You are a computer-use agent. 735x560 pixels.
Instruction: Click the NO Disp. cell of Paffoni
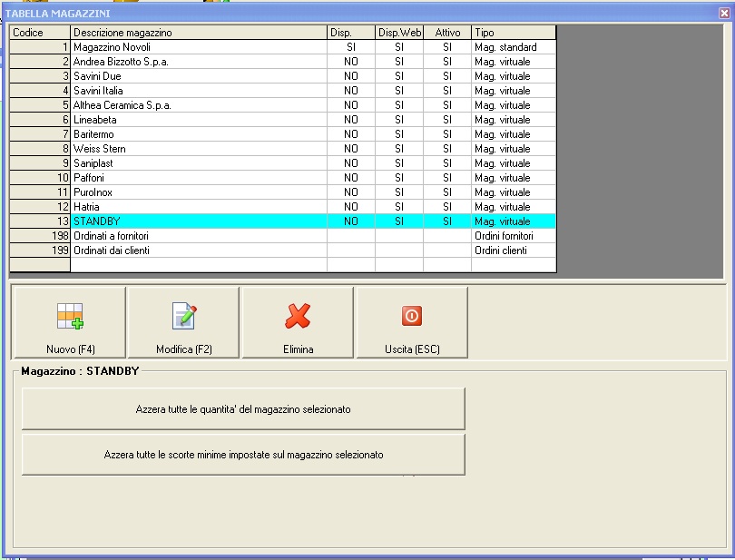(x=351, y=178)
